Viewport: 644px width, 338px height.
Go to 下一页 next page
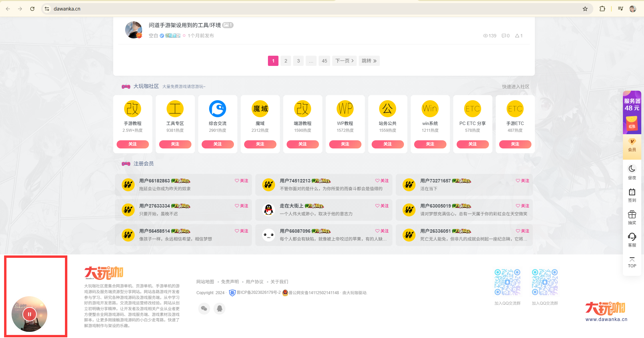[x=344, y=61]
